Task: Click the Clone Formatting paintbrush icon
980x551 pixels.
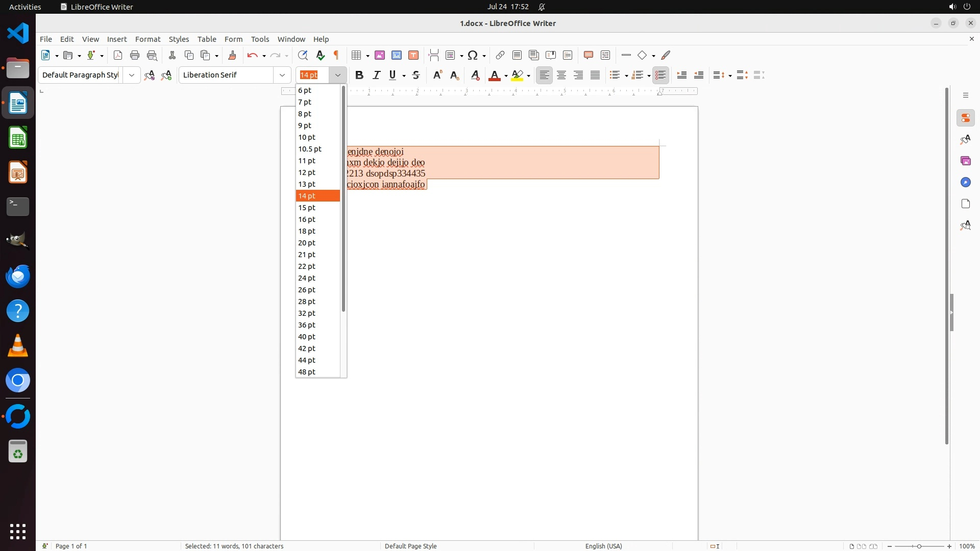Action: pos(232,55)
